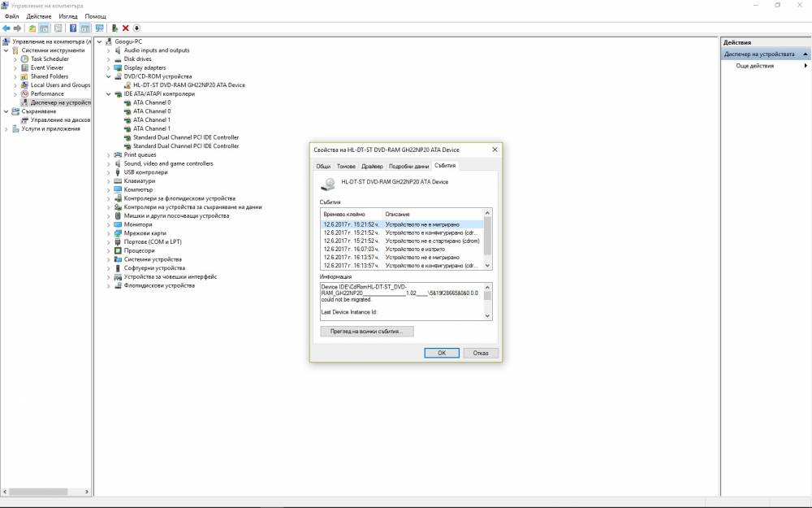Screen dimensions: 812x508
Task: Select Системни устройства category
Action: [153, 259]
